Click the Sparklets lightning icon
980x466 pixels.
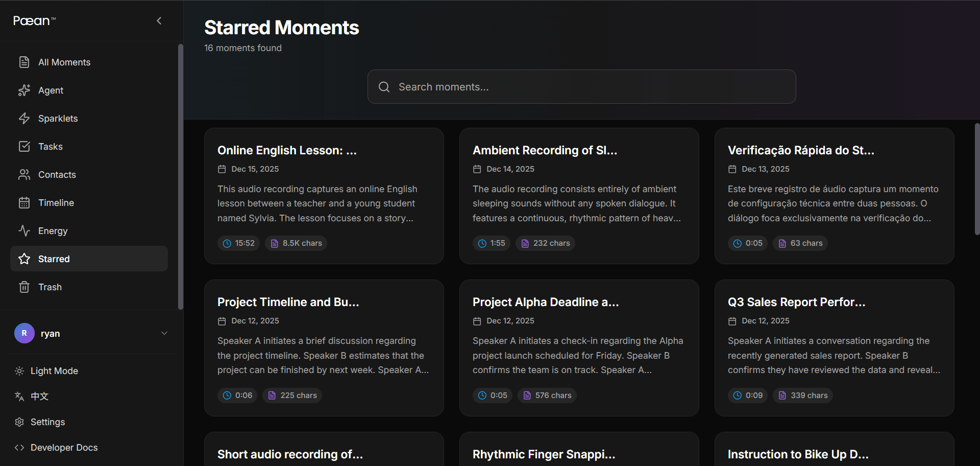tap(24, 118)
